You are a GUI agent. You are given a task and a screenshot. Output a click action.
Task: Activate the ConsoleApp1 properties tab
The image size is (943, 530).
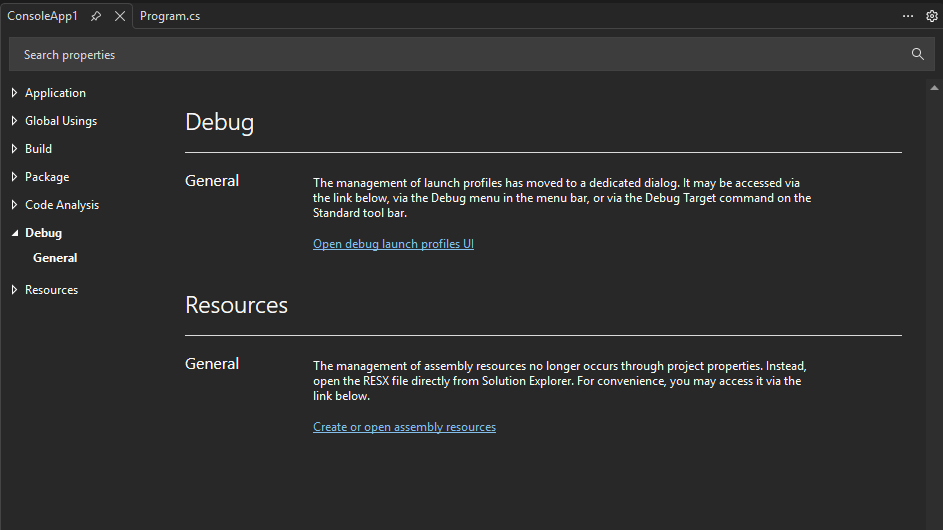point(42,16)
